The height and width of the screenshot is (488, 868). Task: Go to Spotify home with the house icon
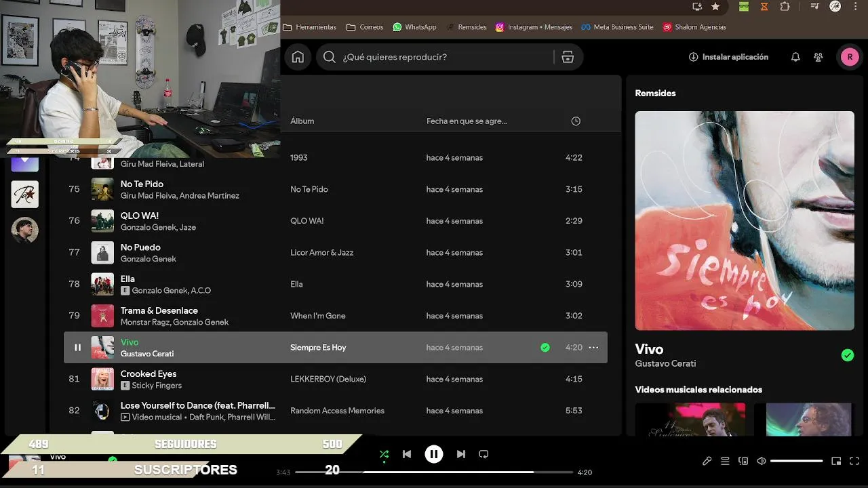pyautogui.click(x=298, y=57)
